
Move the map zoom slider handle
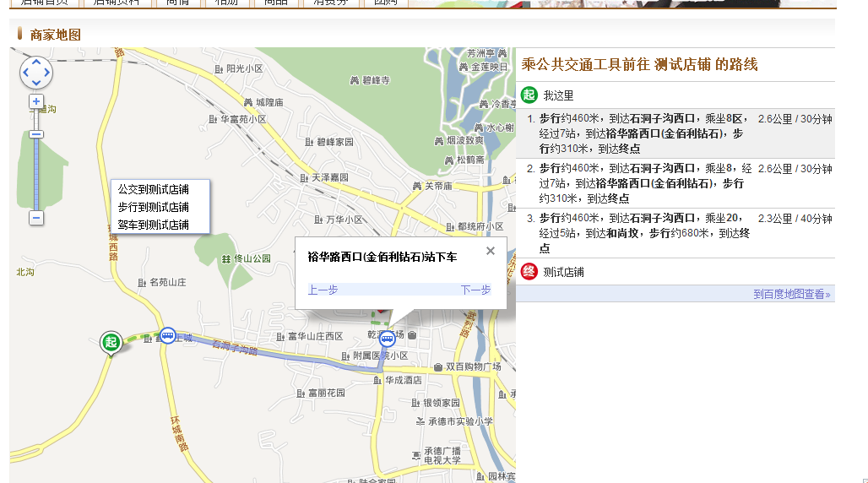(36, 134)
